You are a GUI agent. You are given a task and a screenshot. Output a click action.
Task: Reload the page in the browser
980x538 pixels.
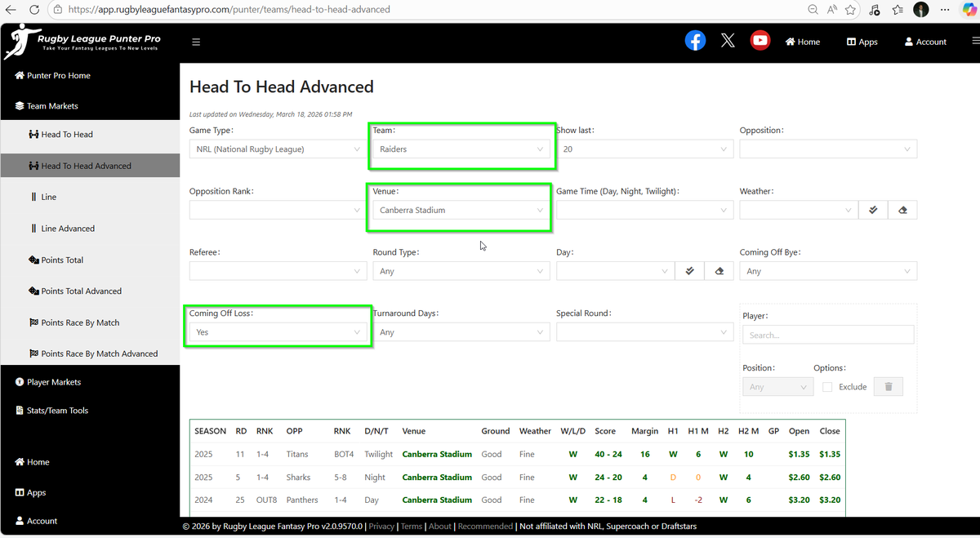[x=34, y=10]
